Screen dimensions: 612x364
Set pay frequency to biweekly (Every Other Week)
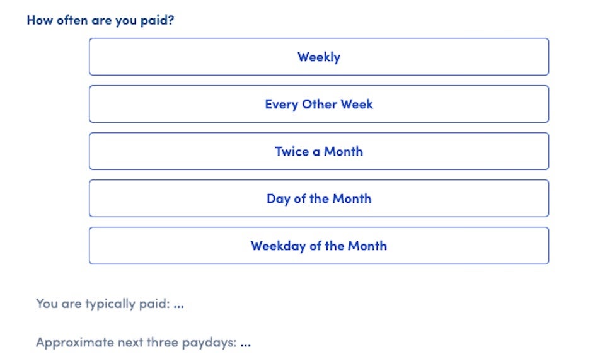pos(318,104)
